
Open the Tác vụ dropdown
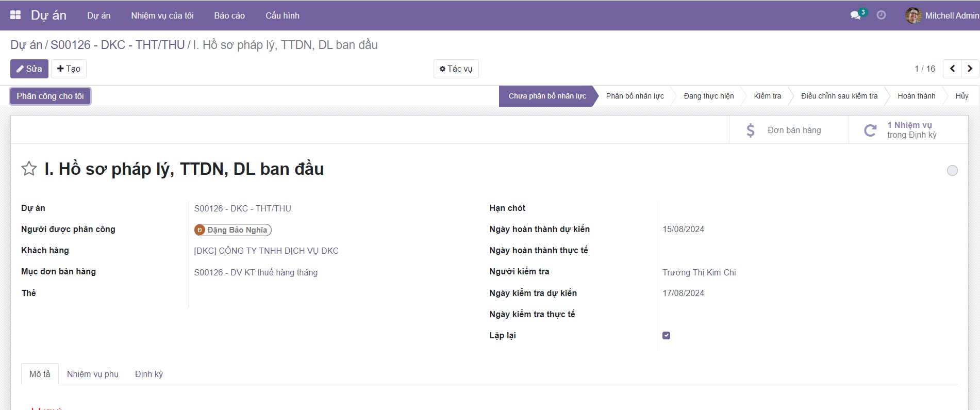pos(456,69)
